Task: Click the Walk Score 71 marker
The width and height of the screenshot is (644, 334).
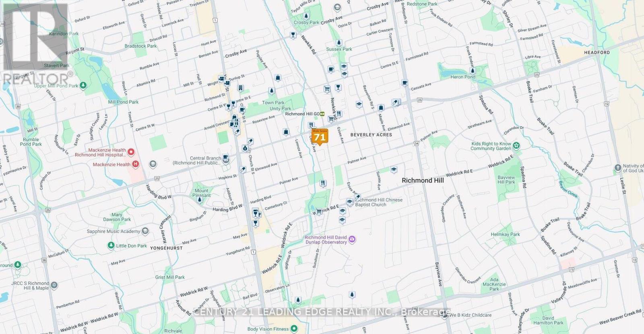Action: click(320, 137)
